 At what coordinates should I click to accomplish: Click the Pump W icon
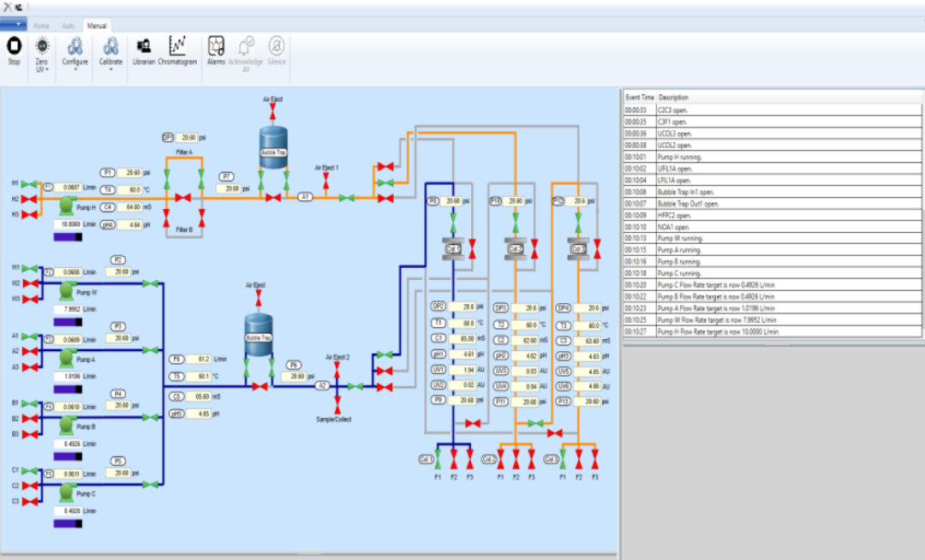(67, 290)
